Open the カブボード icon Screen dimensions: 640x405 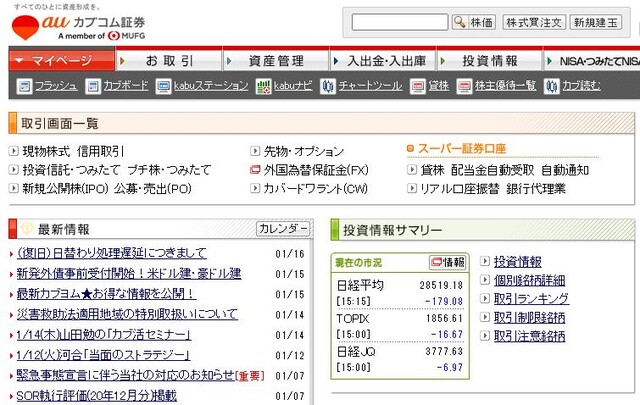(93, 86)
